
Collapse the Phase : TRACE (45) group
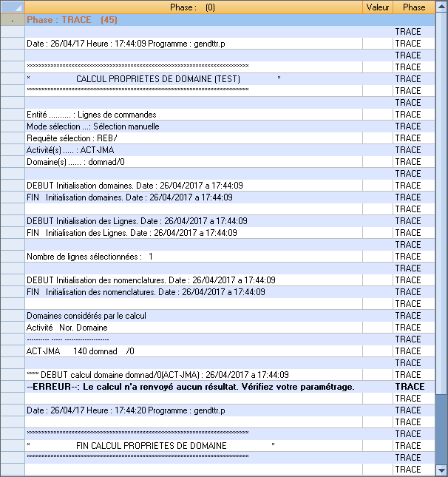(13, 20)
